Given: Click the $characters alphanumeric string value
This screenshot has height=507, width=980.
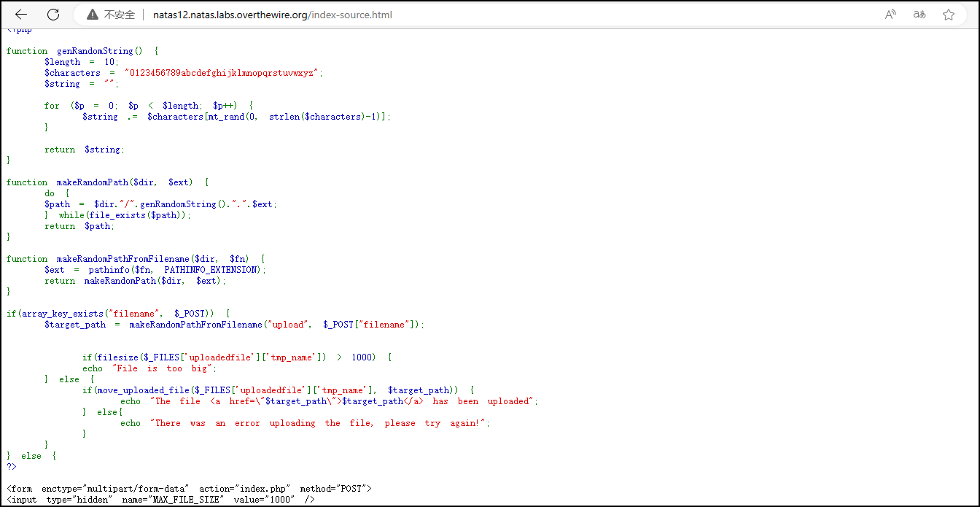Looking at the screenshot, I should pyautogui.click(x=221, y=73).
